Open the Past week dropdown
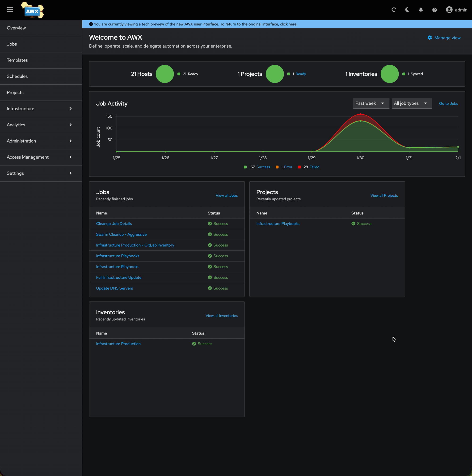 click(x=371, y=103)
